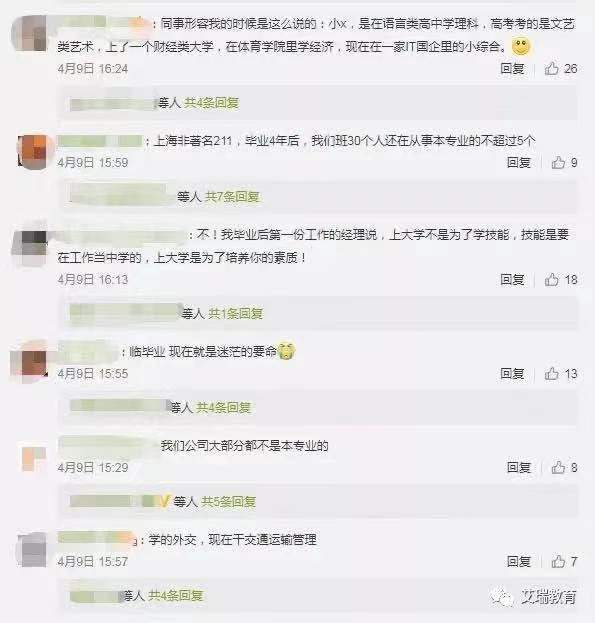Reply to the comment posted at 16:24
This screenshot has width=595, height=623.
(x=512, y=69)
